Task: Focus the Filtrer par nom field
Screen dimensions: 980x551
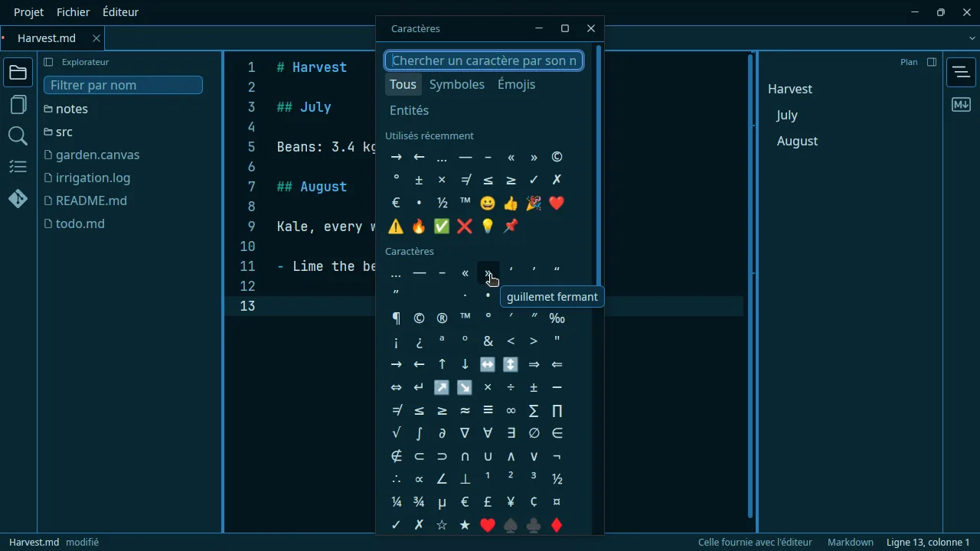Action: pyautogui.click(x=123, y=85)
